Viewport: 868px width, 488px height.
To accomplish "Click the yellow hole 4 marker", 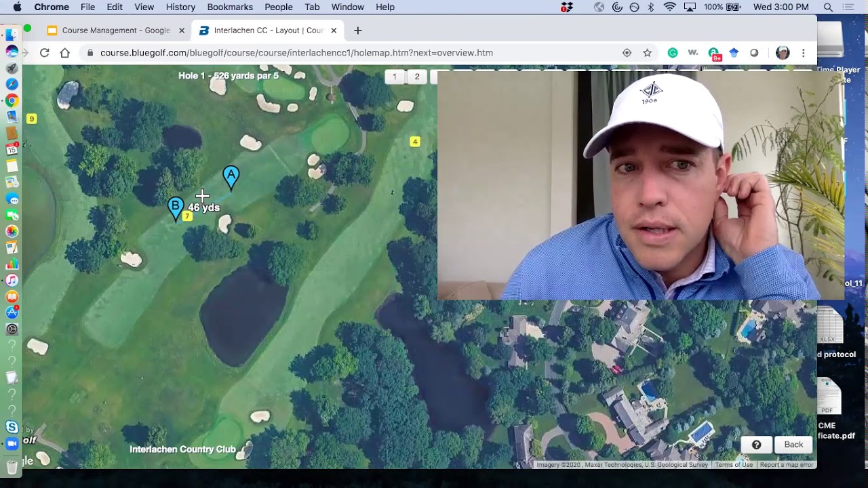I will click(x=415, y=142).
